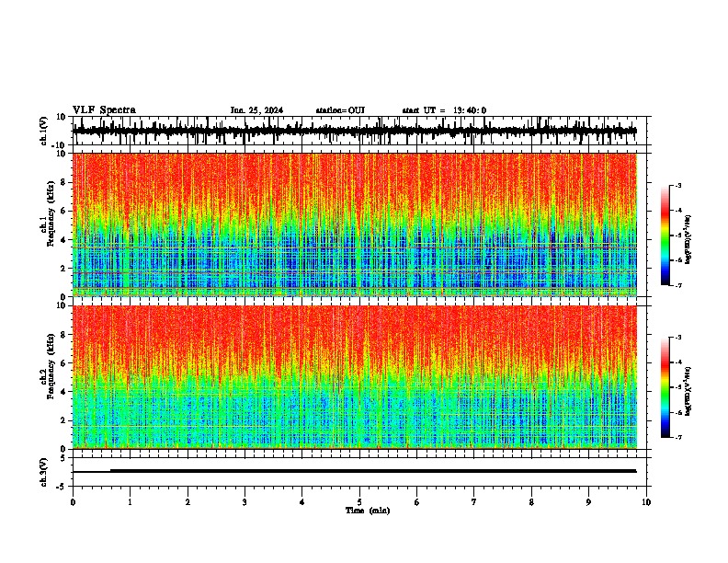Click time axis tick label "9"
728x563 pixels.
[588, 502]
